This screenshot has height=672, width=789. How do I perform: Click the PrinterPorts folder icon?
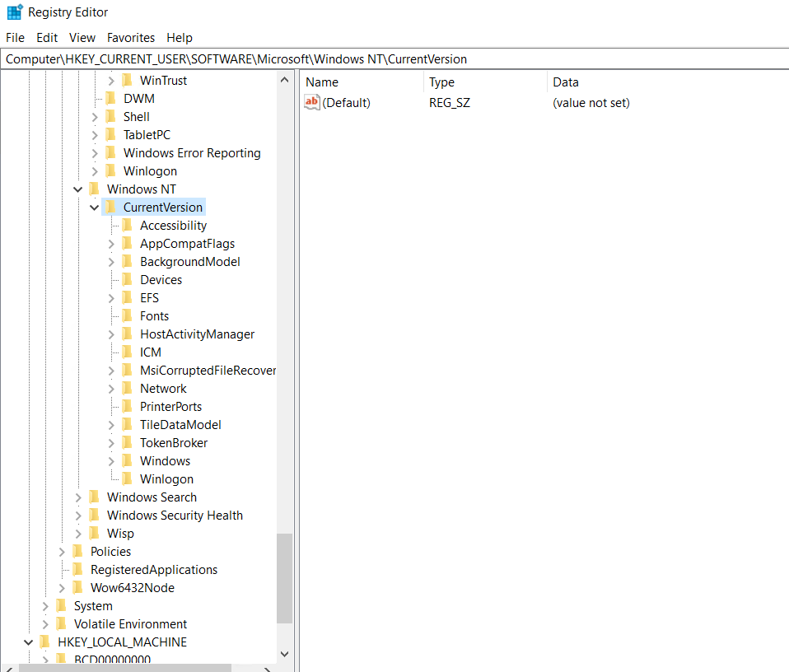click(128, 406)
